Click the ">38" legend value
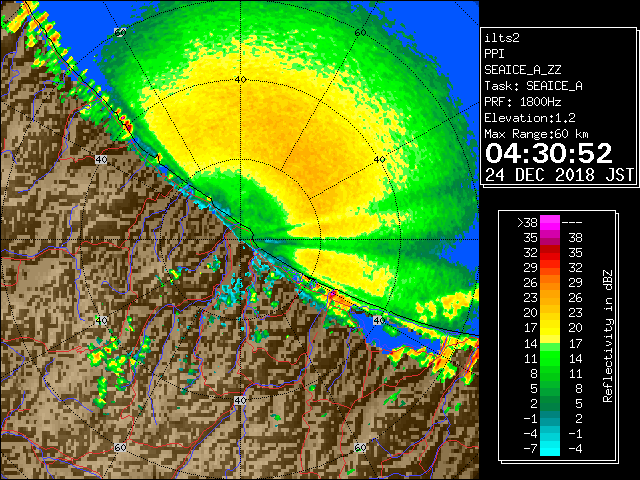Screen dimensions: 640x480 [x=527, y=223]
